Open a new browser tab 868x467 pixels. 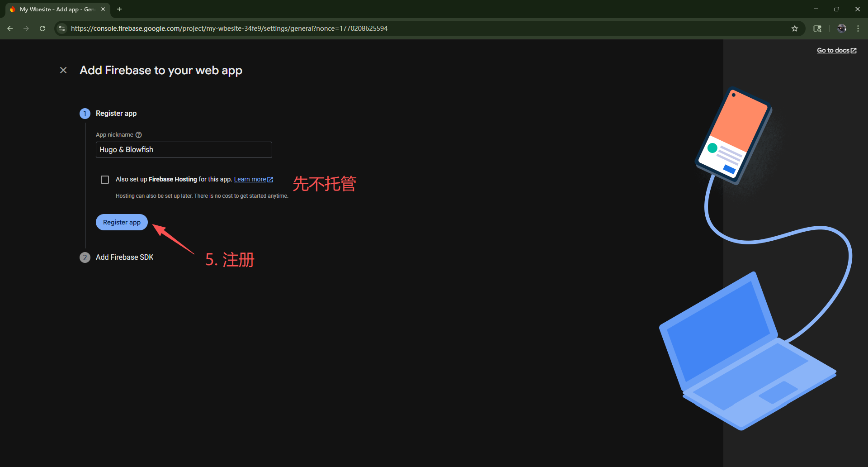point(119,9)
